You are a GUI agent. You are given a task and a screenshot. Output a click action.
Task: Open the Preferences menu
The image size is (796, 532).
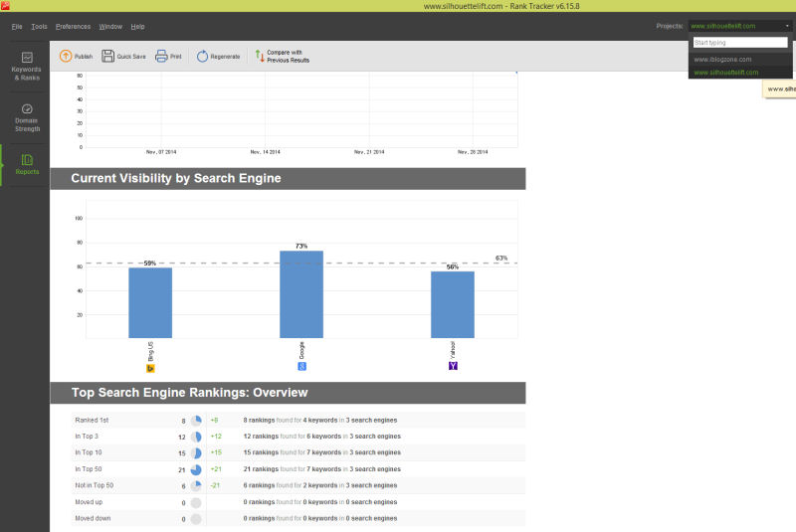73,27
